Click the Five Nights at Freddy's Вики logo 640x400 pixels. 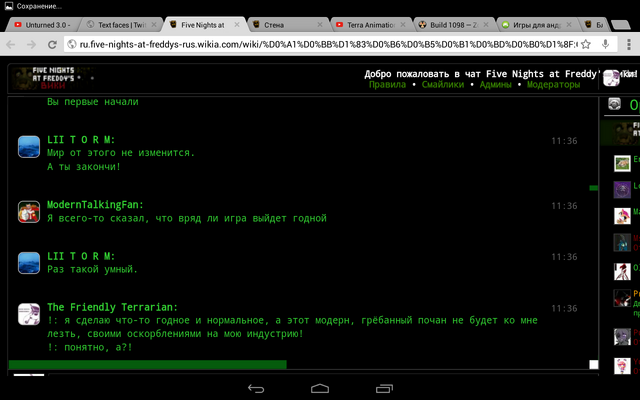53,78
